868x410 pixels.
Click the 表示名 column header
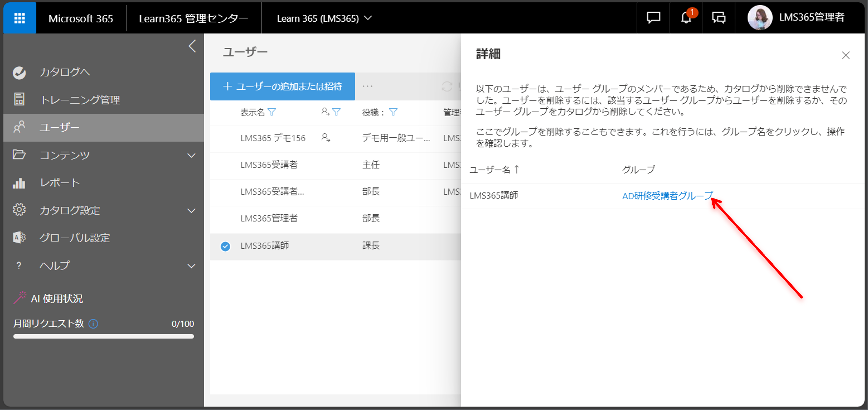point(252,112)
